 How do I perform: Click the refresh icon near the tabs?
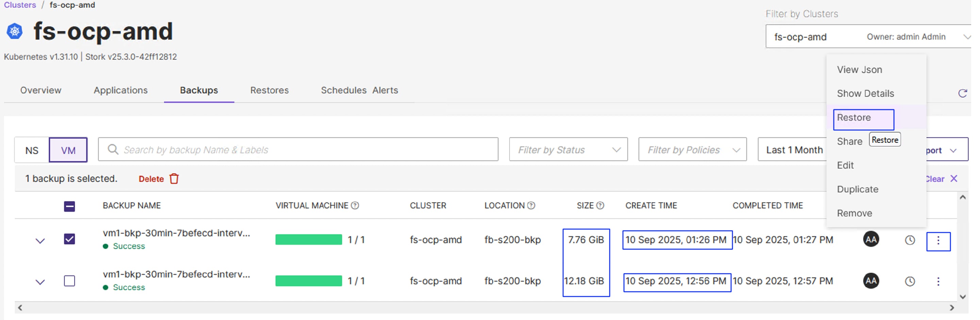pyautogui.click(x=962, y=93)
